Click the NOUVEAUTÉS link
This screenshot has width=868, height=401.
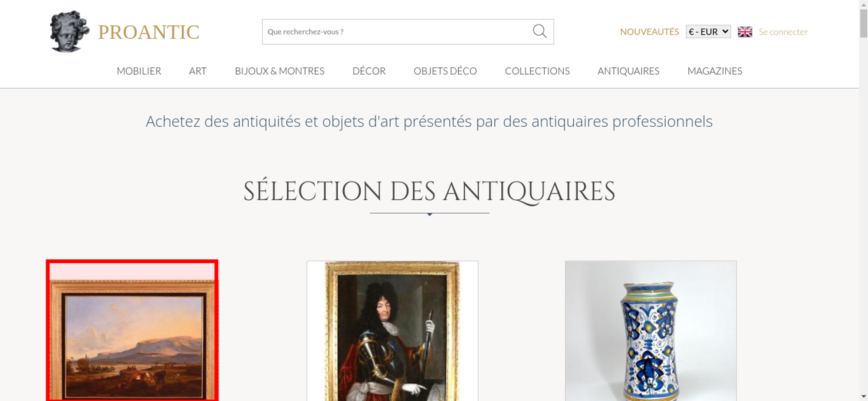coord(649,32)
